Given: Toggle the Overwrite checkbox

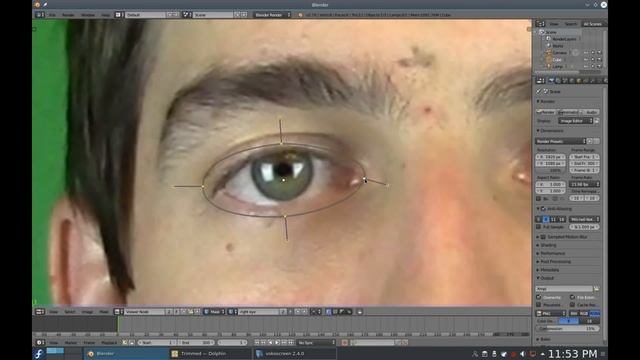Looking at the screenshot, I should [538, 298].
